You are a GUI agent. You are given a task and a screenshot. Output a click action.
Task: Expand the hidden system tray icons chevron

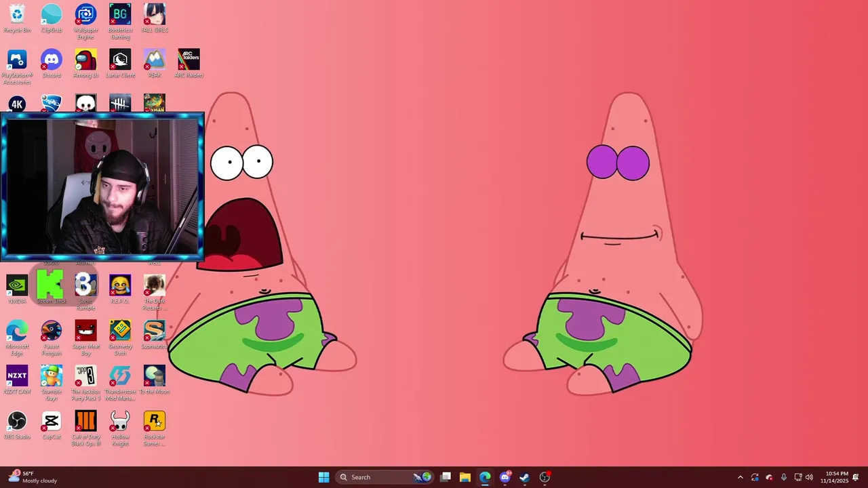coord(740,477)
